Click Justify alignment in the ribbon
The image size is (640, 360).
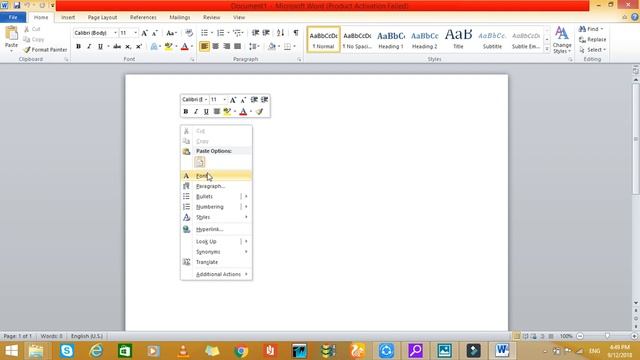pos(238,47)
